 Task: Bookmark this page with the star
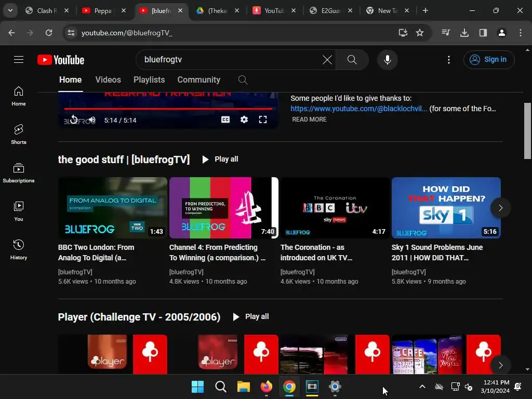(420, 33)
